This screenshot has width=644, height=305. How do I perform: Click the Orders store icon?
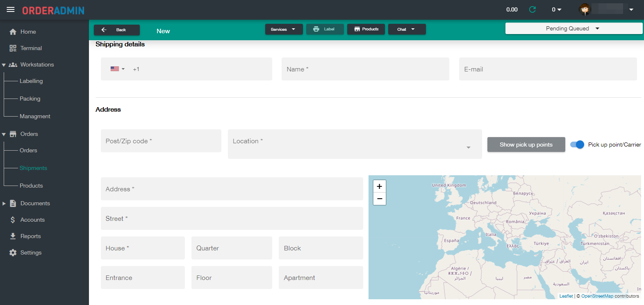[13, 134]
